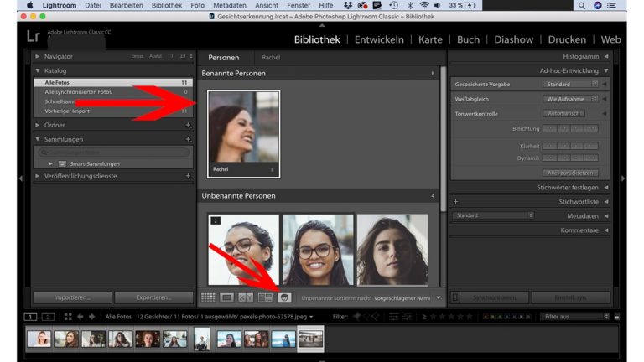Viewport: 644px width, 362px height.
Task: Click Automatisch tone control button
Action: (x=563, y=113)
